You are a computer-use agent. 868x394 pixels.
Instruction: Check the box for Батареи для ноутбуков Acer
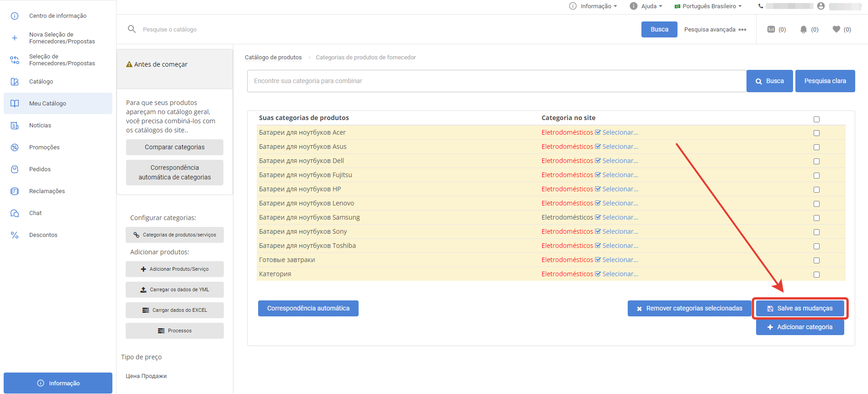point(816,133)
